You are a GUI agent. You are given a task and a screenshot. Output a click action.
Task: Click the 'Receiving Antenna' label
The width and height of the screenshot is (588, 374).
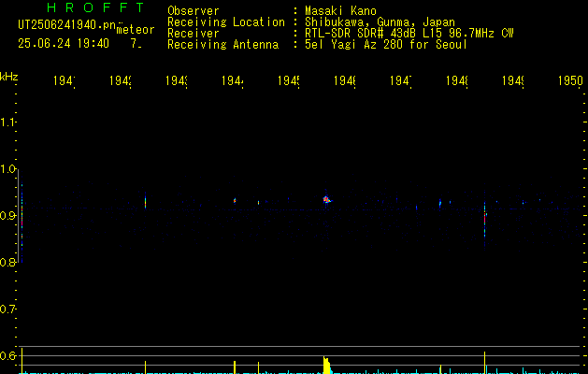point(222,45)
